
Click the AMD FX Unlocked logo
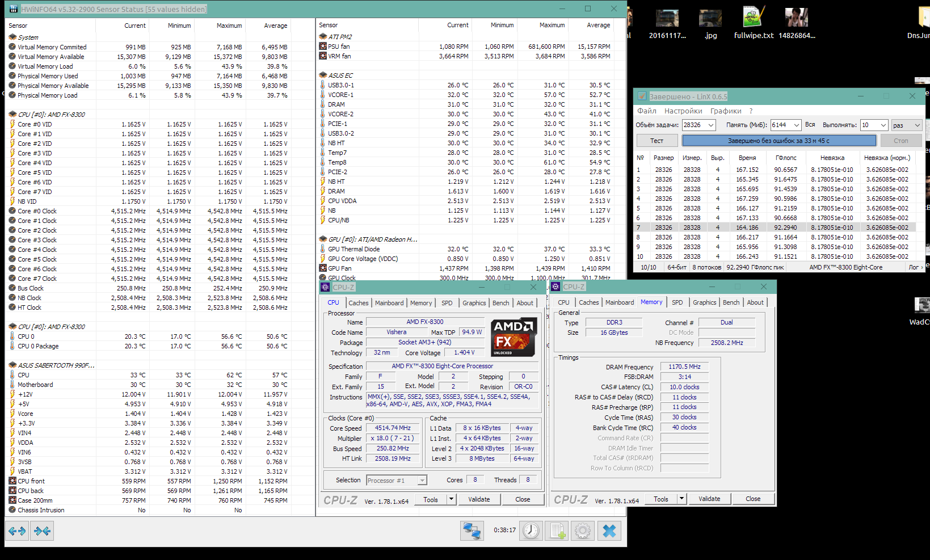click(x=513, y=337)
